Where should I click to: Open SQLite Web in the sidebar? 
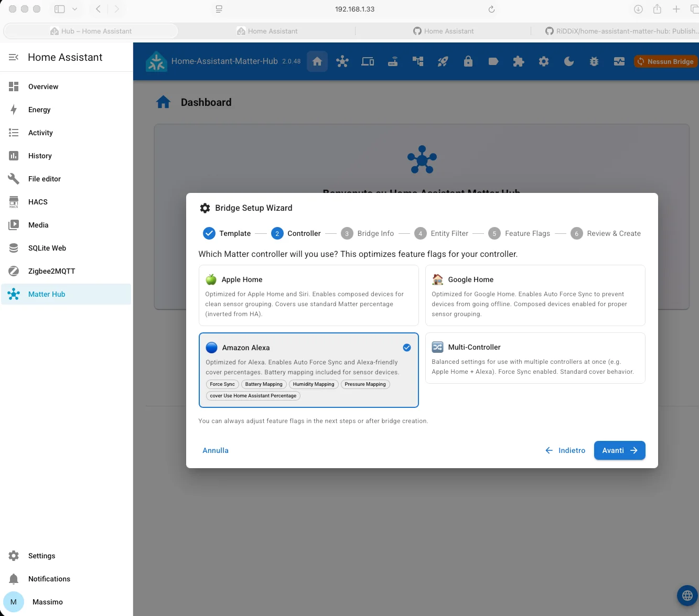tap(66, 248)
